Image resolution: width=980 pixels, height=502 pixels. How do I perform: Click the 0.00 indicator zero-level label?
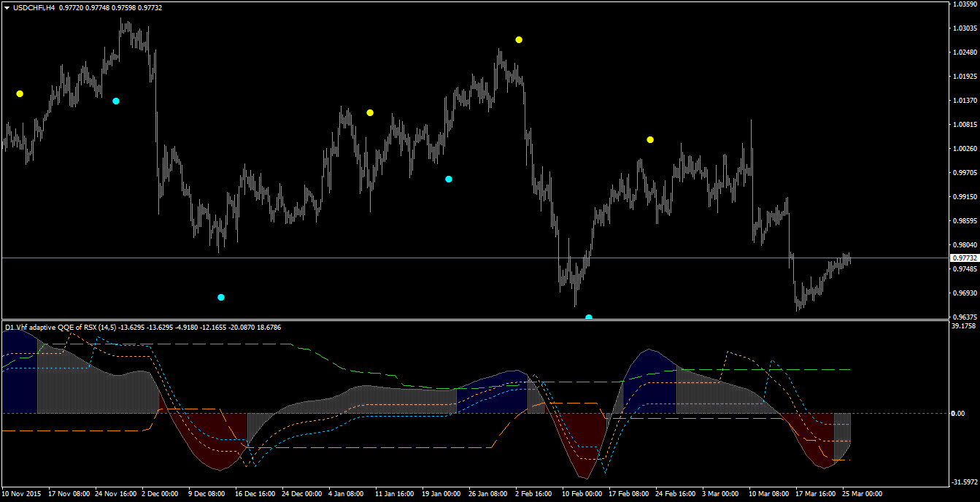coord(958,414)
